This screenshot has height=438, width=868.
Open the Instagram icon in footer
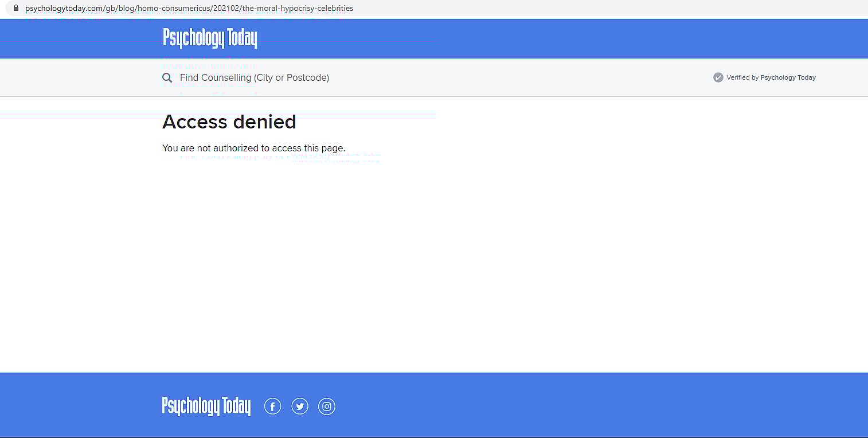327,406
